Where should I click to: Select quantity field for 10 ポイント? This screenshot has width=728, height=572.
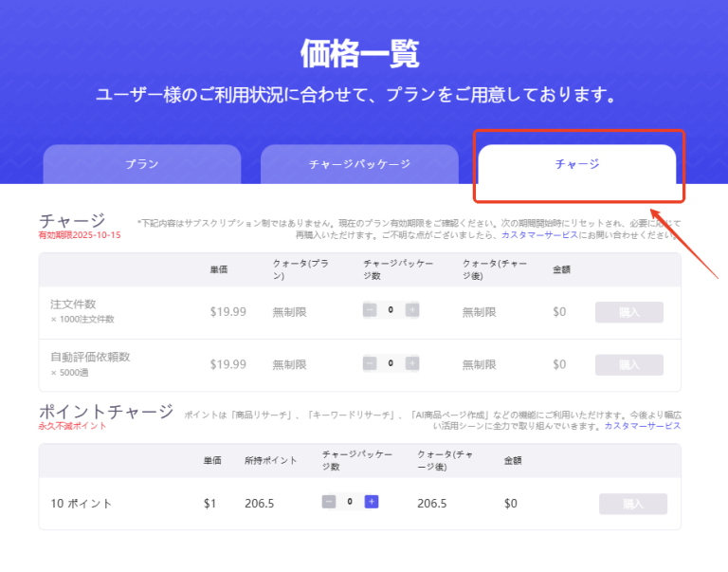(x=350, y=502)
